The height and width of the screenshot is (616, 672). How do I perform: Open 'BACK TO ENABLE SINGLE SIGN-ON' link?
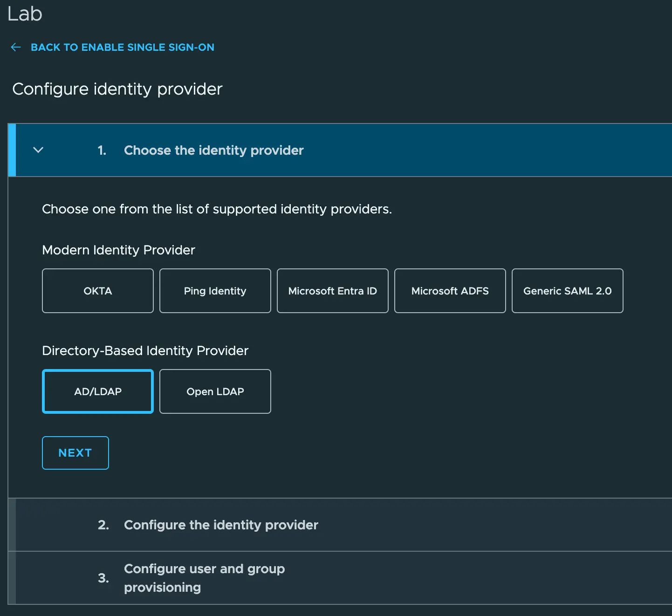123,47
